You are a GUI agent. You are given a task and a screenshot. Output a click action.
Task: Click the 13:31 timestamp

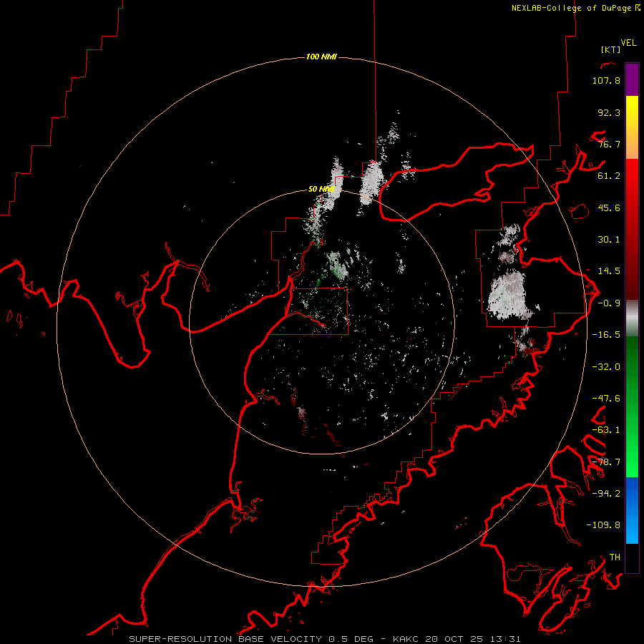(x=506, y=639)
